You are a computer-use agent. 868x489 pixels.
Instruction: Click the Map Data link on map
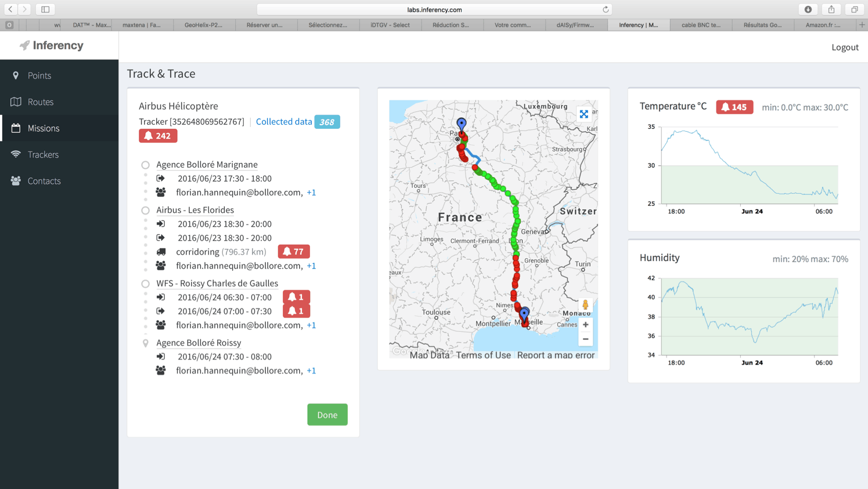point(430,355)
